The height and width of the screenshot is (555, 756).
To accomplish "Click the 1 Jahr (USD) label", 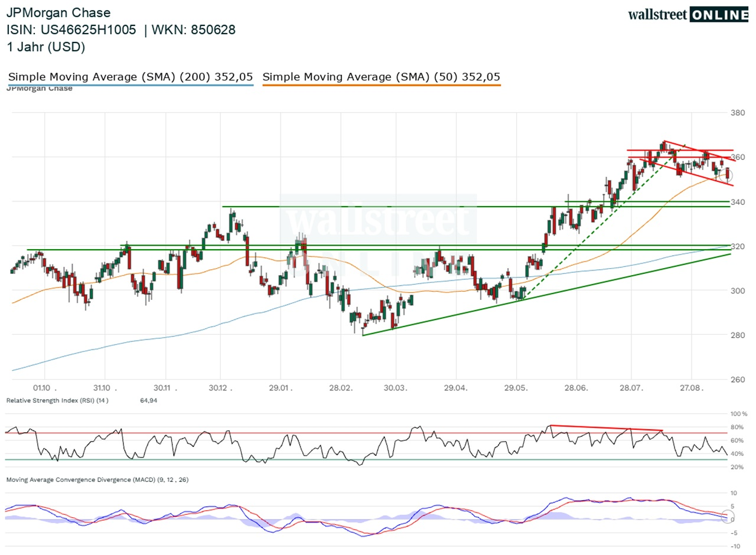I will [46, 47].
